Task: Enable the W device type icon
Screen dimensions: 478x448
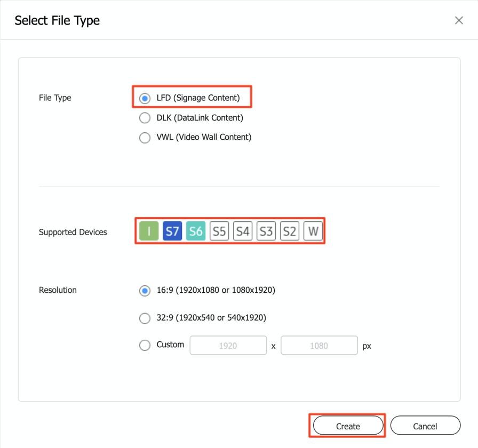Action: (313, 230)
